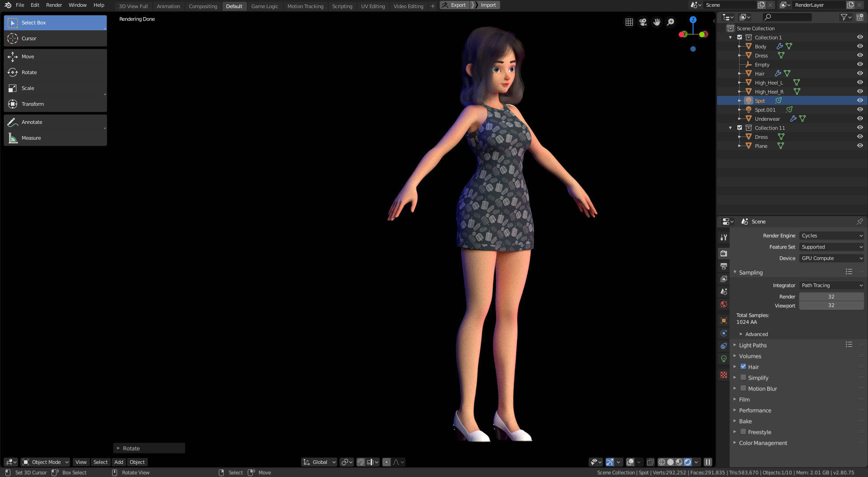Open the Object Constraints properties tab

coord(724,346)
